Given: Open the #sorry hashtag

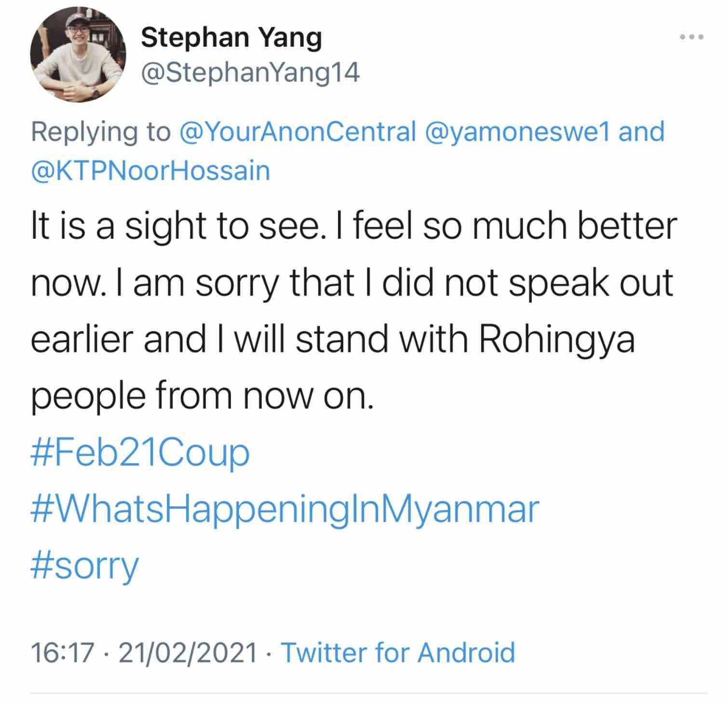Looking at the screenshot, I should [85, 565].
